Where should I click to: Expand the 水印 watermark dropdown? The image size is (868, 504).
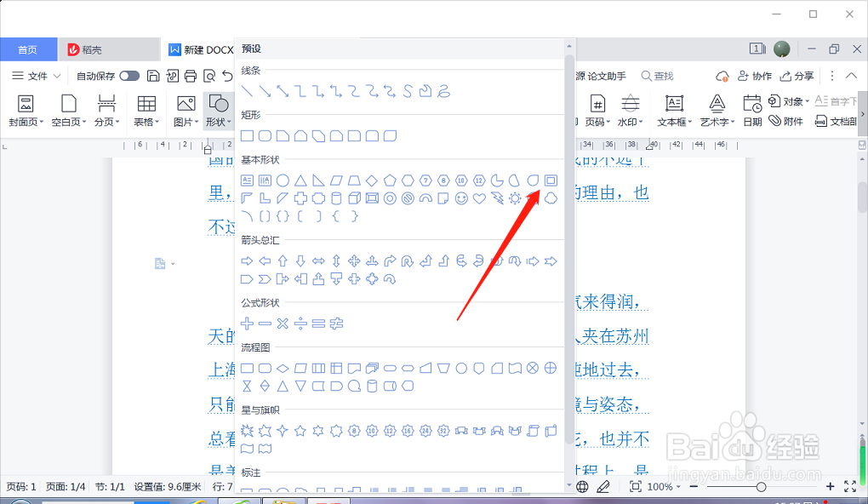630,123
